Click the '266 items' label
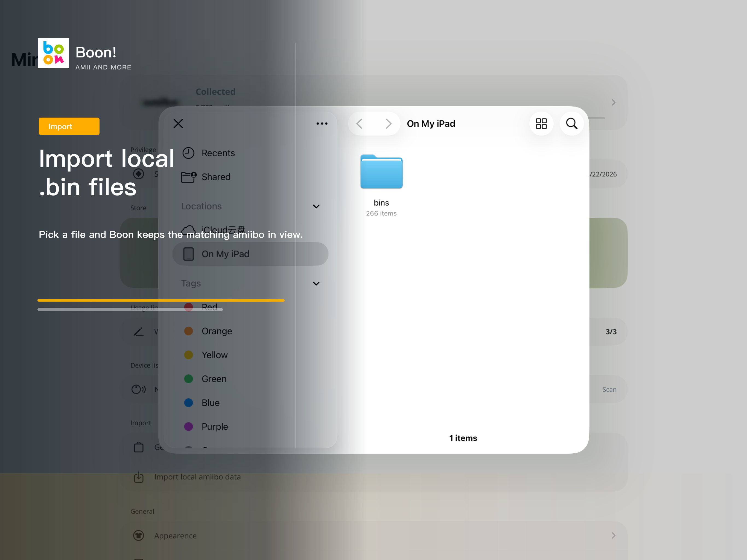 point(381,214)
